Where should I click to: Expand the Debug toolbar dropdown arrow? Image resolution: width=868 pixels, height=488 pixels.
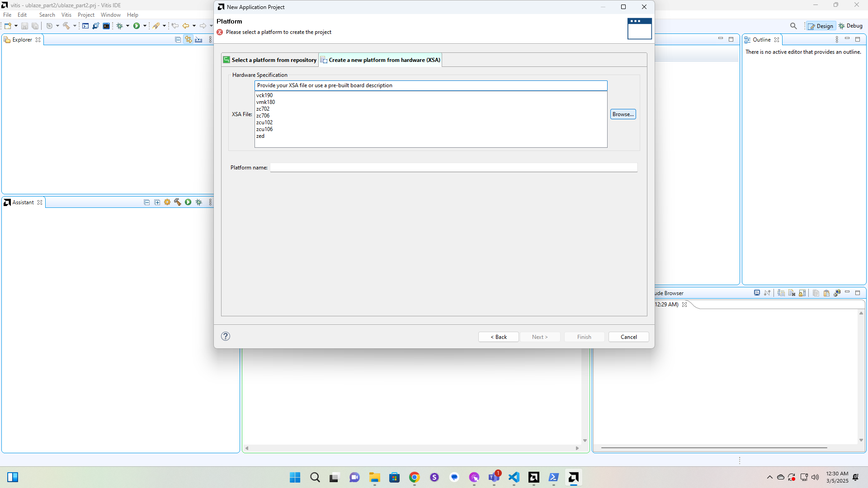(127, 26)
